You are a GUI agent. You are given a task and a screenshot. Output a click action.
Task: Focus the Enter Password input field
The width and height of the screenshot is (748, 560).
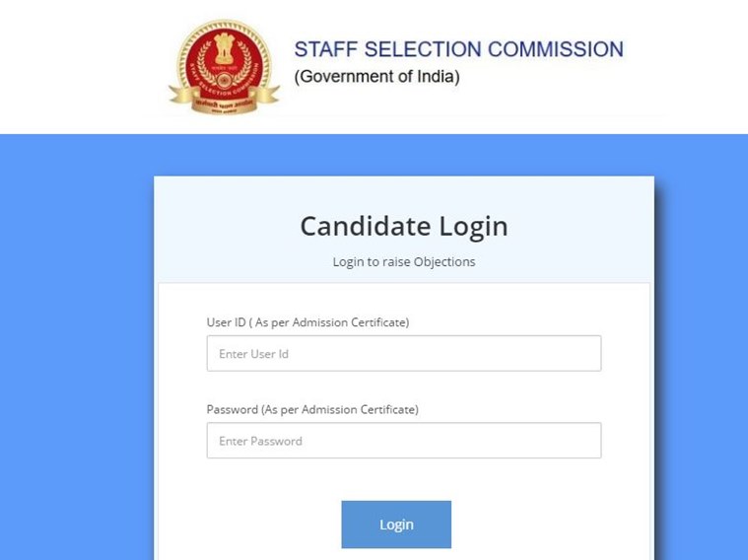point(404,440)
